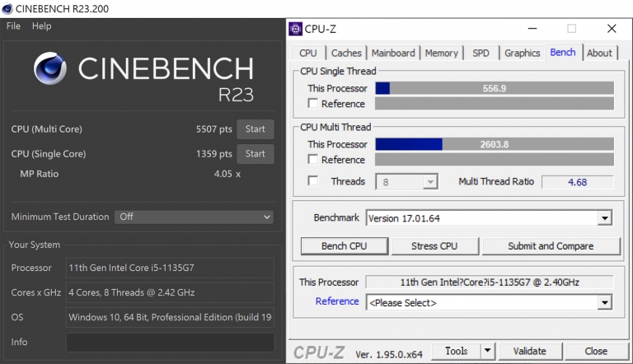Image resolution: width=633 pixels, height=364 pixels.
Task: Click the Multi Thread Ratio value 4.68
Action: click(x=577, y=182)
